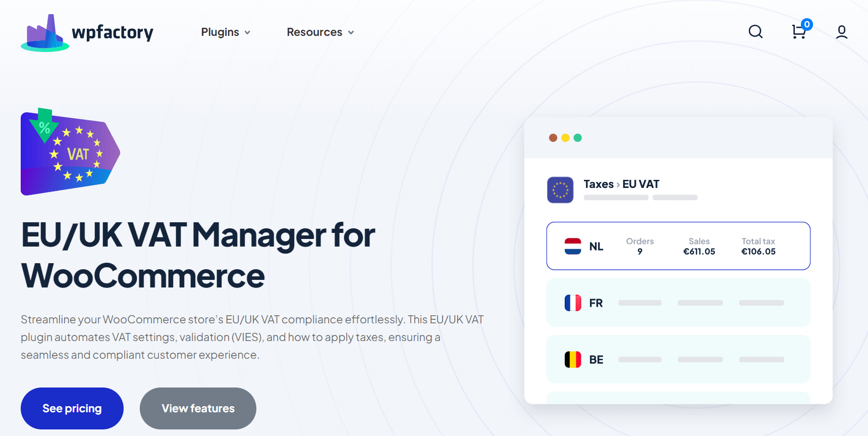The width and height of the screenshot is (868, 436).
Task: Click the page heading EU/UK VAT Manager
Action: 198,255
